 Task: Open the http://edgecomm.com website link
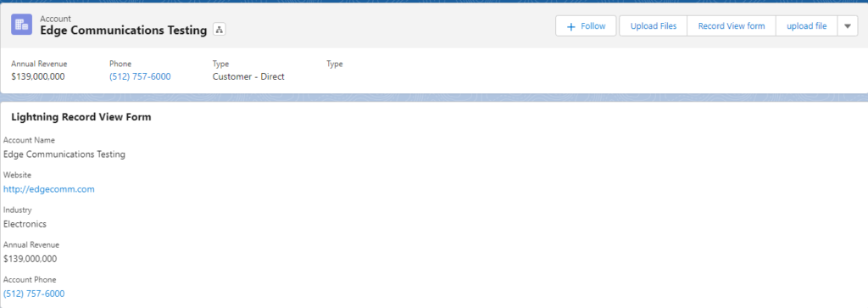click(48, 189)
